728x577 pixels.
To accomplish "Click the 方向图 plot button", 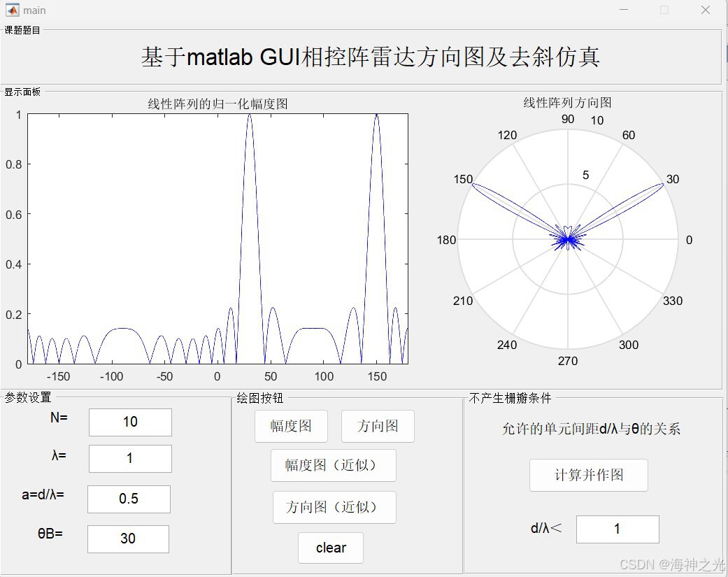I will (378, 426).
